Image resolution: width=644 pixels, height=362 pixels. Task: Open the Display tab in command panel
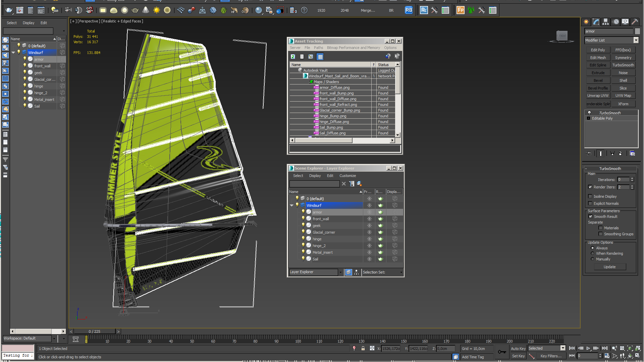click(625, 22)
